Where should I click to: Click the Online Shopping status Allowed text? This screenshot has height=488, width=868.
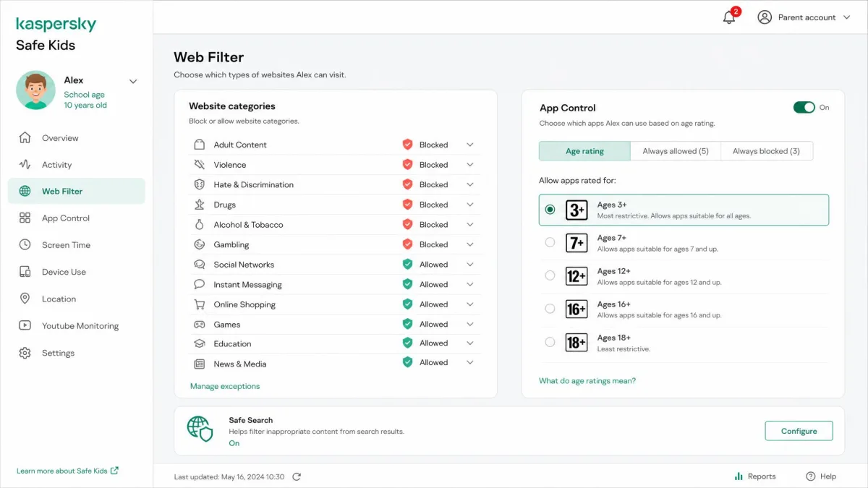point(434,304)
